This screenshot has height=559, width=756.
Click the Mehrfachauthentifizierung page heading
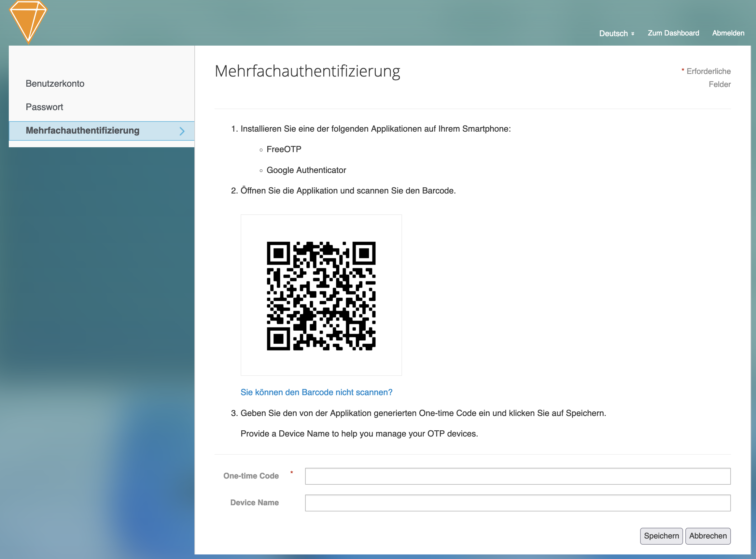click(307, 71)
